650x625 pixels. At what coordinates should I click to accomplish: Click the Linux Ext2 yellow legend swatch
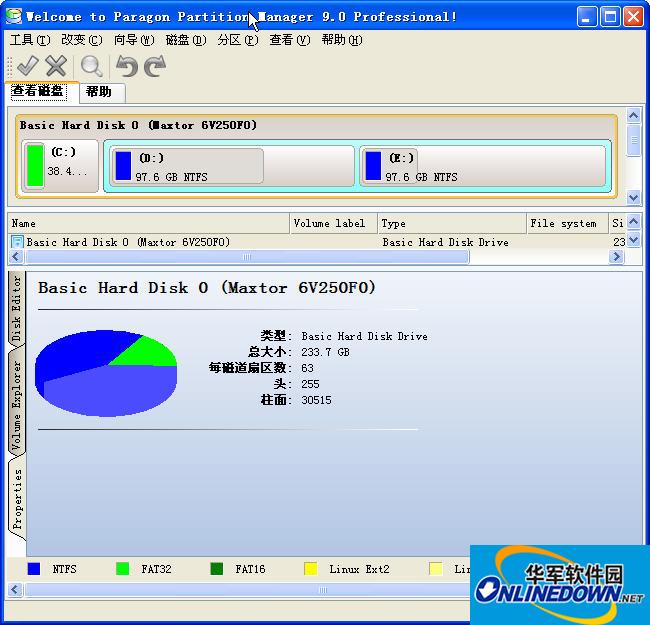point(310,569)
